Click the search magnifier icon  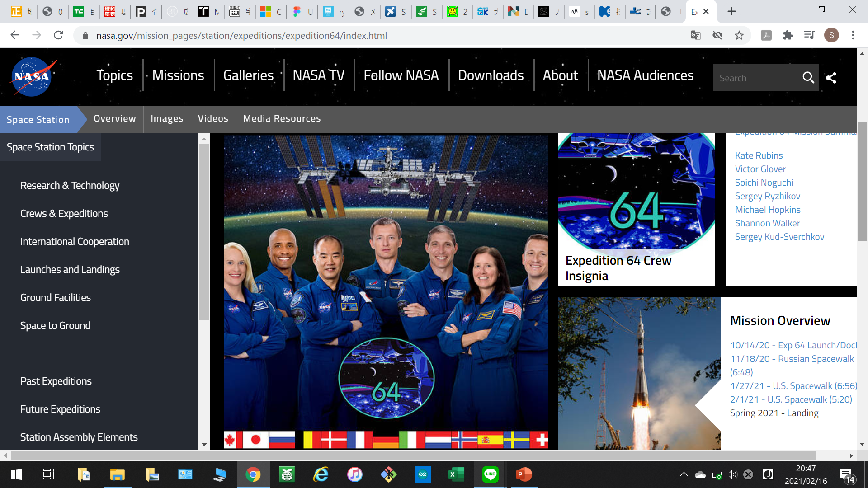808,78
